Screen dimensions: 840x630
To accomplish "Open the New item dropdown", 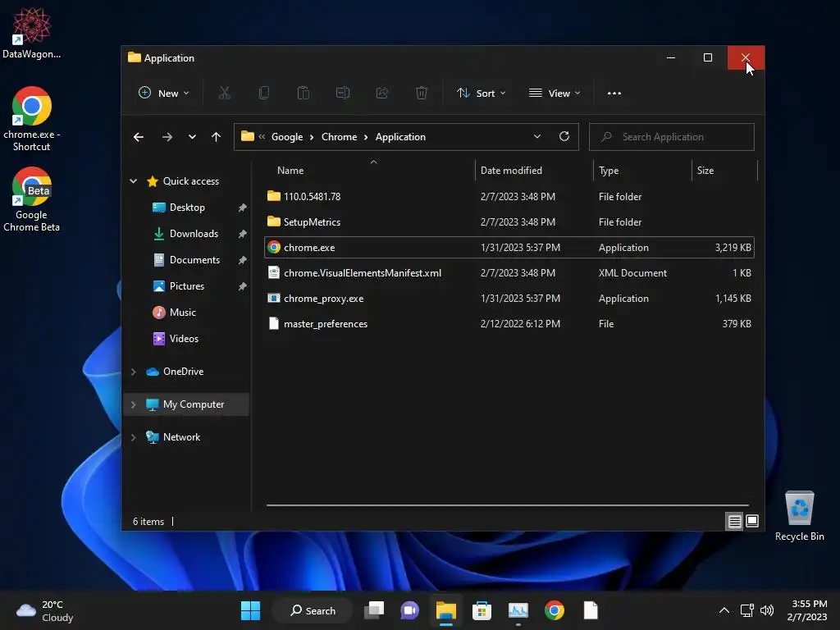I will point(164,94).
